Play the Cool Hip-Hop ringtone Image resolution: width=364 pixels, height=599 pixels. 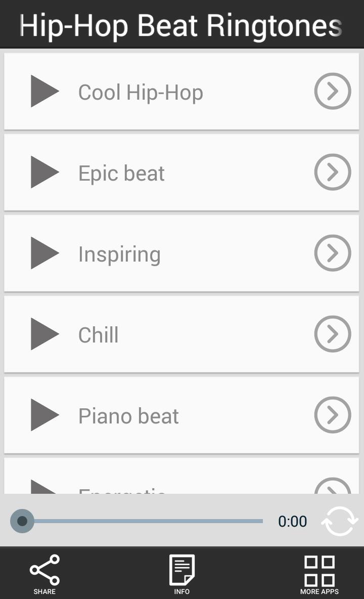pyautogui.click(x=45, y=92)
